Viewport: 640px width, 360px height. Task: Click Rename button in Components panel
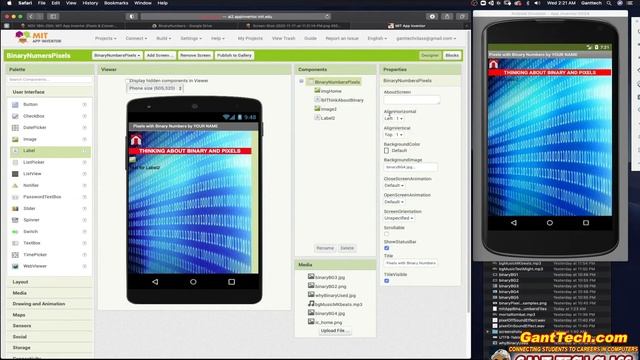(x=325, y=248)
